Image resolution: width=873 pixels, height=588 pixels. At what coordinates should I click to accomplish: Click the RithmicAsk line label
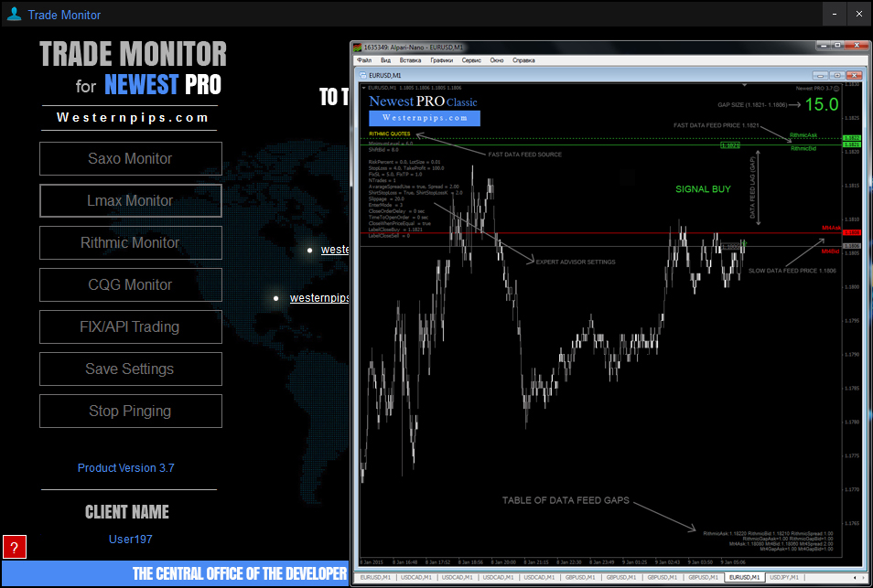pos(803,135)
